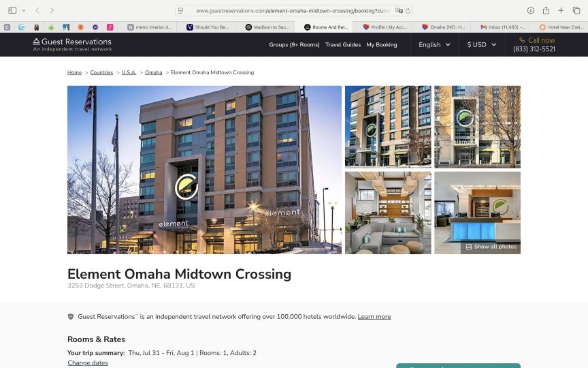Open a new tab with plus icon
Screen dimensions: 588x368
(561, 10)
